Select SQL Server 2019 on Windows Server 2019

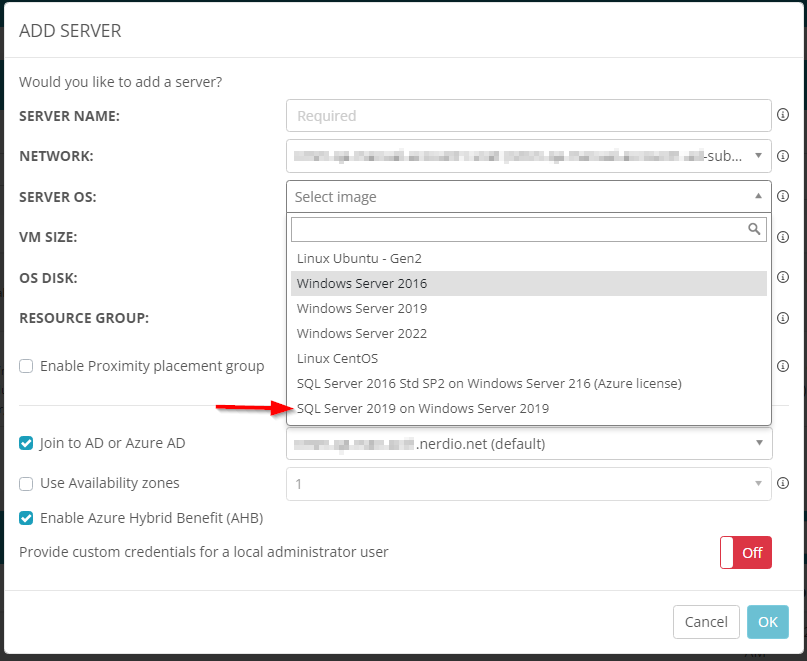tap(423, 408)
